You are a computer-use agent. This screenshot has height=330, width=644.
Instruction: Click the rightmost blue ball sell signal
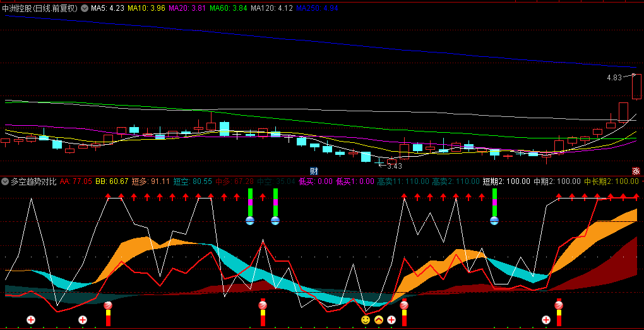tap(494, 221)
